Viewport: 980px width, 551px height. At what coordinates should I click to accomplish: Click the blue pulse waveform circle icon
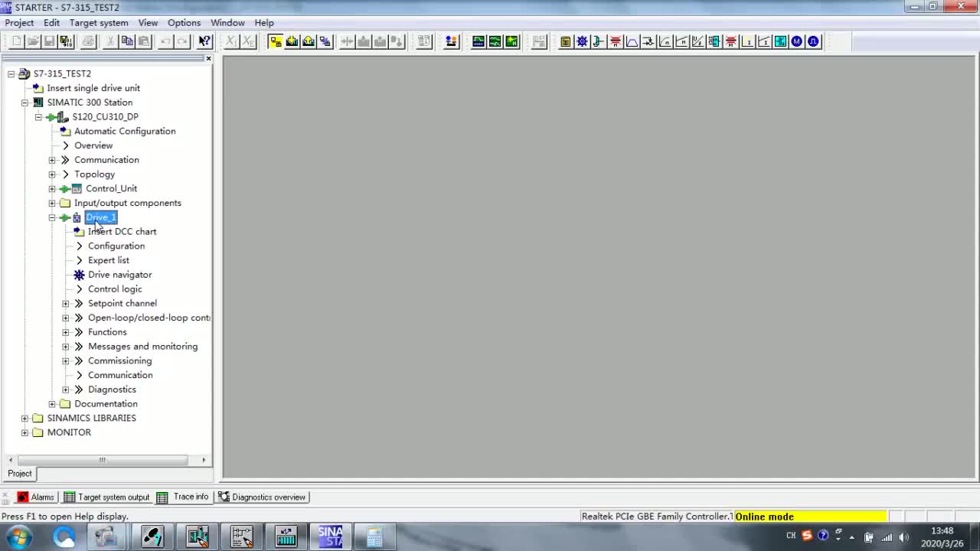[x=813, y=41]
